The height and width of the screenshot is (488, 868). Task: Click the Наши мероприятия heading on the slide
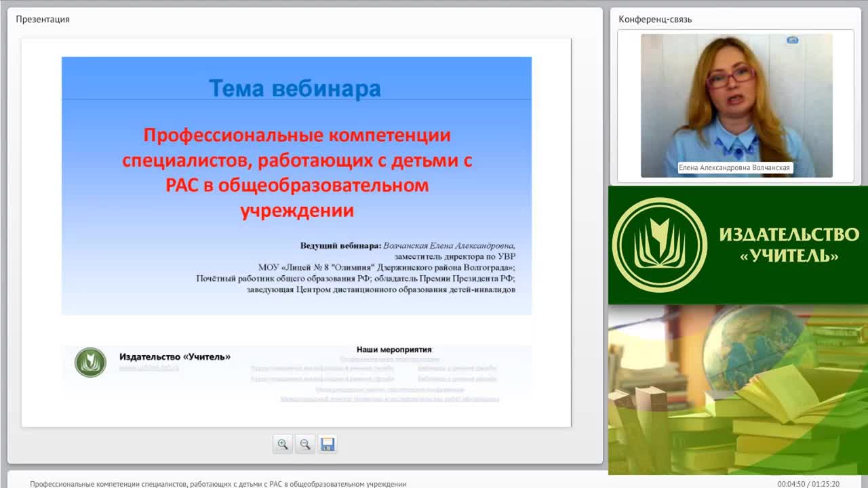[394, 350]
